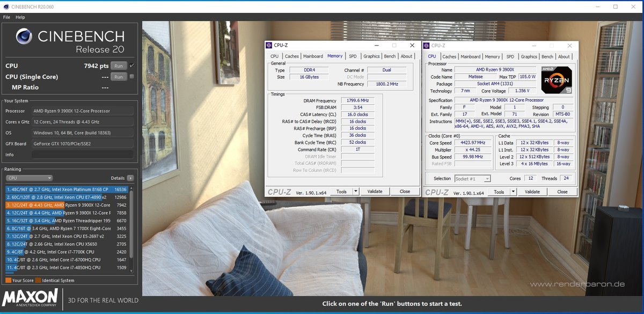Switch to Bench tab in Memory window

(x=390, y=56)
